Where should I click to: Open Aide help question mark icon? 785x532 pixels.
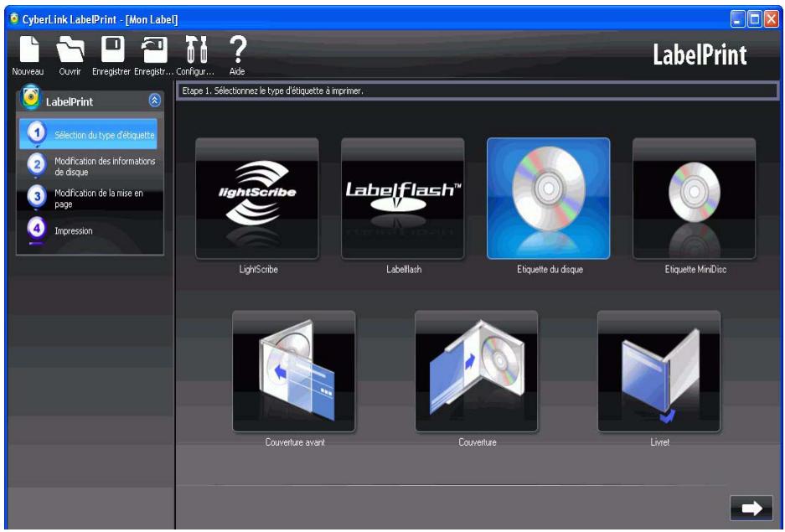coord(237,49)
